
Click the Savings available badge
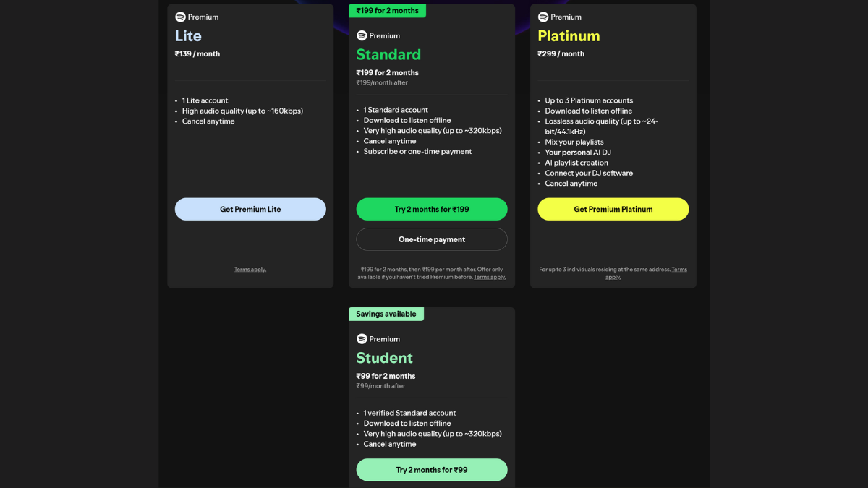point(386,314)
